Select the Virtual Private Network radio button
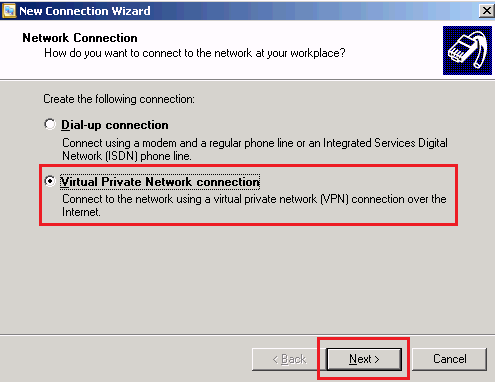Screen dimensions: 495x382 [x=50, y=181]
